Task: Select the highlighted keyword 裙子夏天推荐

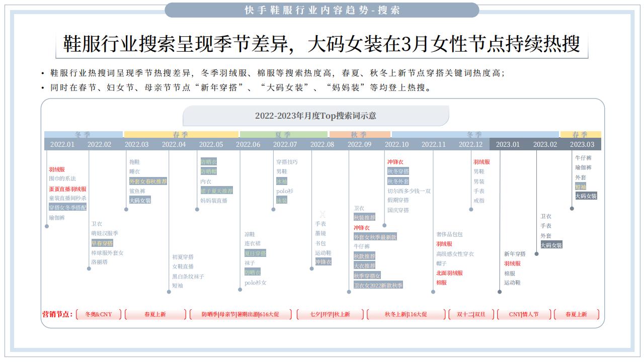Action: click(217, 191)
